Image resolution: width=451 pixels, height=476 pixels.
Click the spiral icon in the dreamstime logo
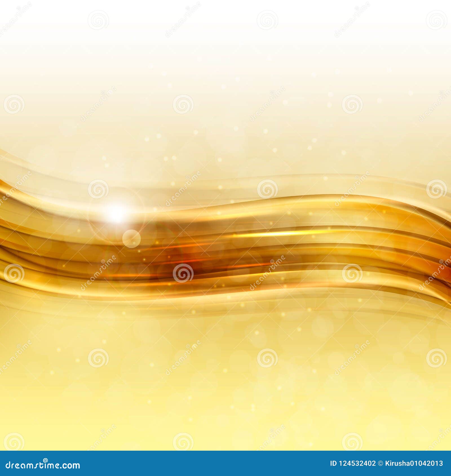click(x=45, y=460)
